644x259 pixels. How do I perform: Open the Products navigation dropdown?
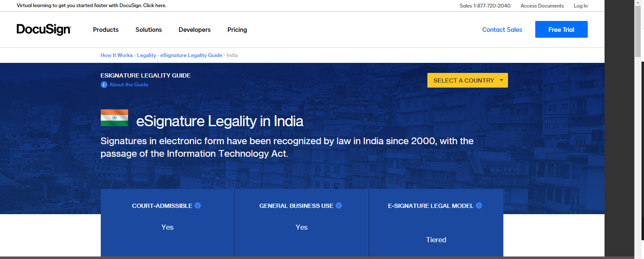tap(105, 29)
